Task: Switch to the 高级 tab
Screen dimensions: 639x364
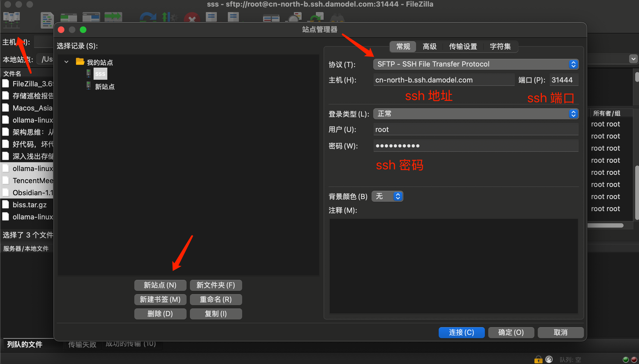Action: (429, 46)
